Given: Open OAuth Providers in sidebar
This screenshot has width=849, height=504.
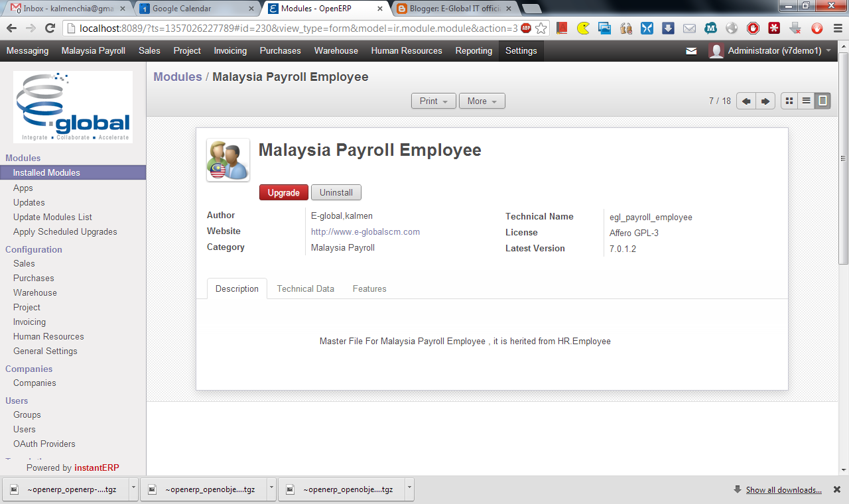Looking at the screenshot, I should click(44, 444).
